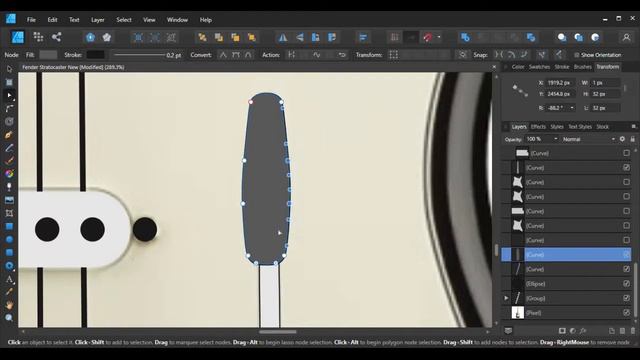Convert node to sharp
Viewport: 640px width, 360px height.
point(223,55)
